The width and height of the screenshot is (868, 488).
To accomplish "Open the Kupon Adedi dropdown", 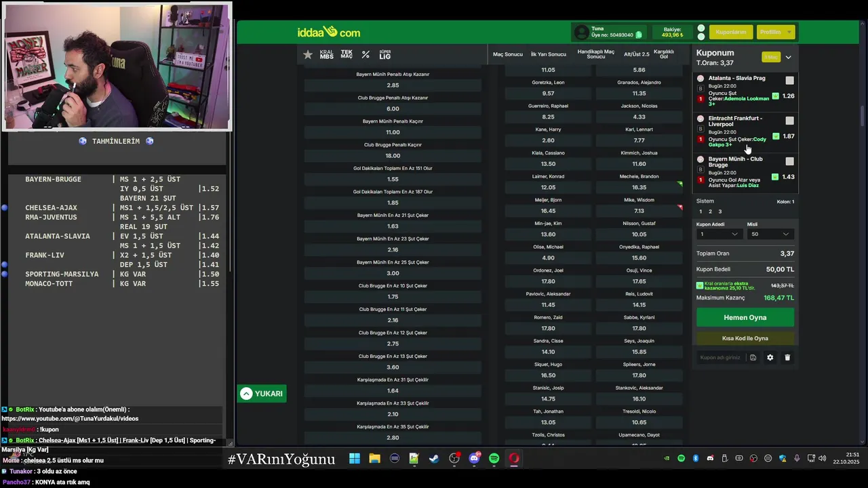I will pos(719,234).
